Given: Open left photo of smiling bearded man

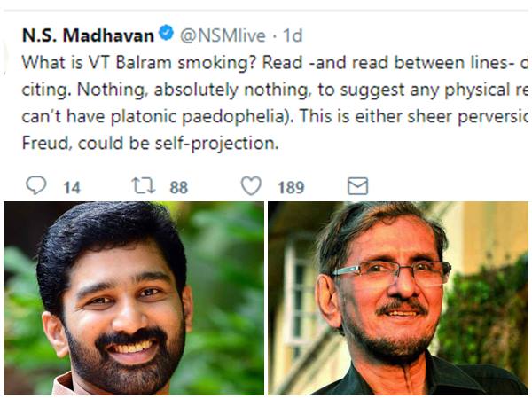Looking at the screenshot, I should (x=133, y=298).
